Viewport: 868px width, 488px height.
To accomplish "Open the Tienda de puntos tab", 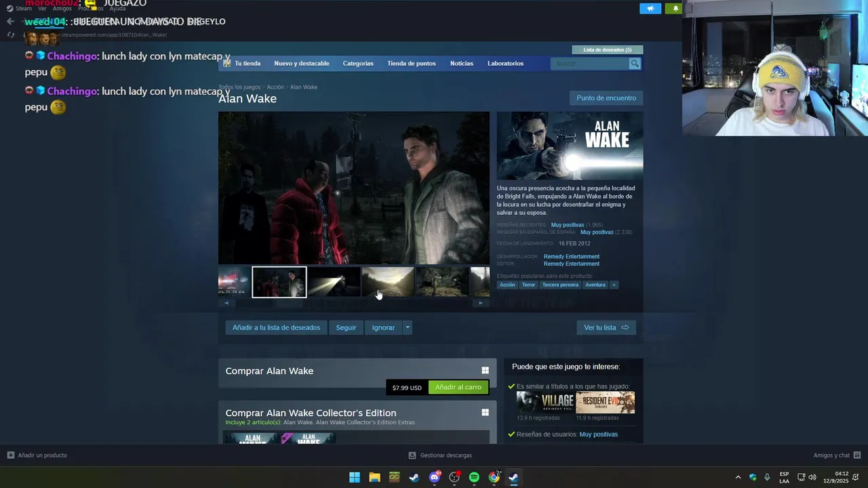I will 412,63.
